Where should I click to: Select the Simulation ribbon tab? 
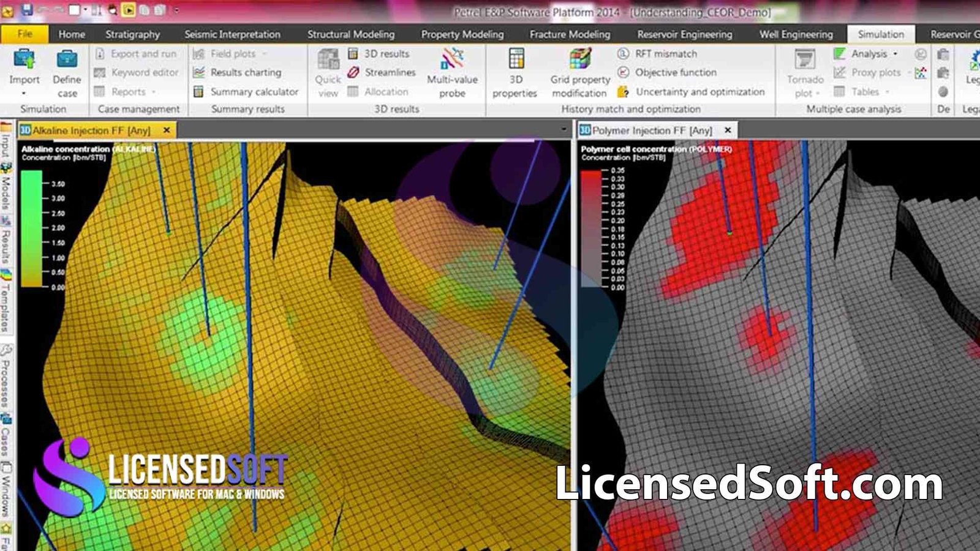pos(881,34)
